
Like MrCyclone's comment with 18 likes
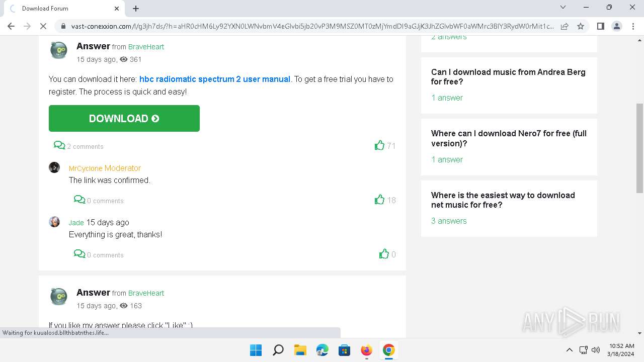point(379,200)
